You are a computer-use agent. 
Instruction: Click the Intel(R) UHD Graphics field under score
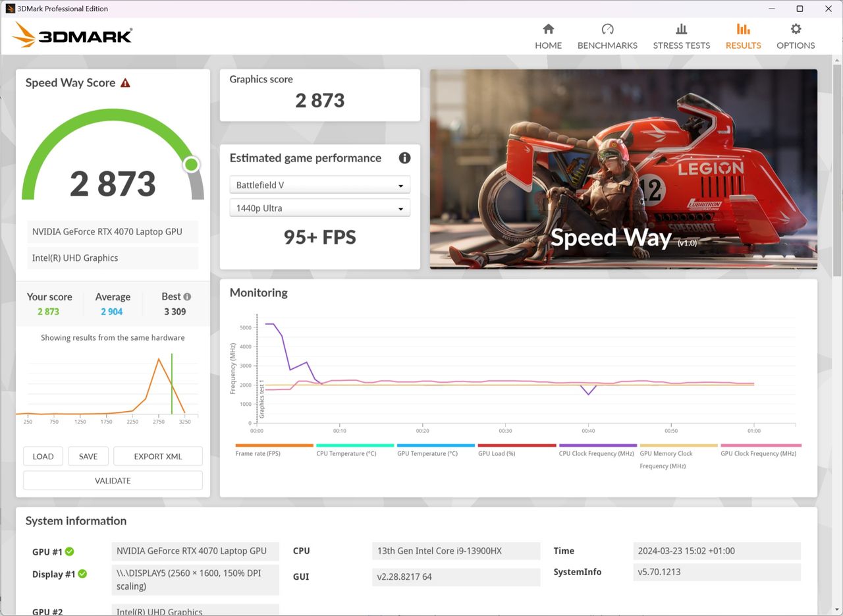[x=113, y=258]
